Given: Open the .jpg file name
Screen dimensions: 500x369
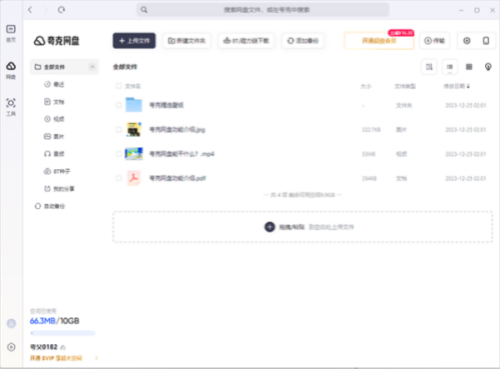Looking at the screenshot, I should pos(177,130).
